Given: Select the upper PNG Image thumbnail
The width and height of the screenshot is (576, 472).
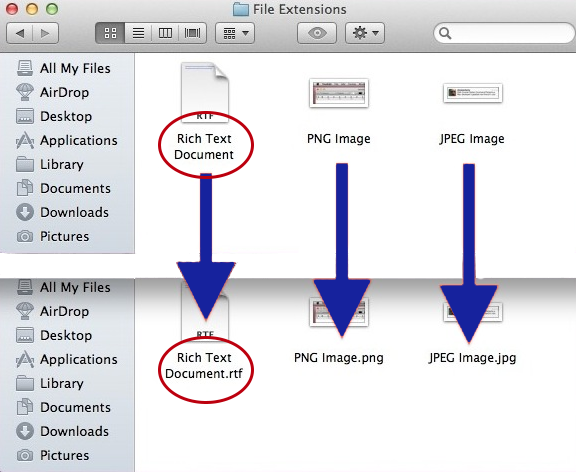Looking at the screenshot, I should click(x=339, y=93).
